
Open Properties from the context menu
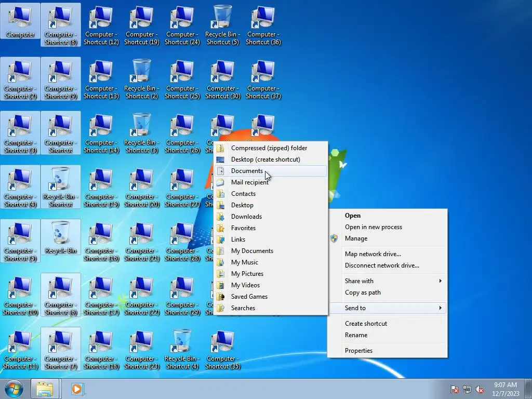[387, 351]
